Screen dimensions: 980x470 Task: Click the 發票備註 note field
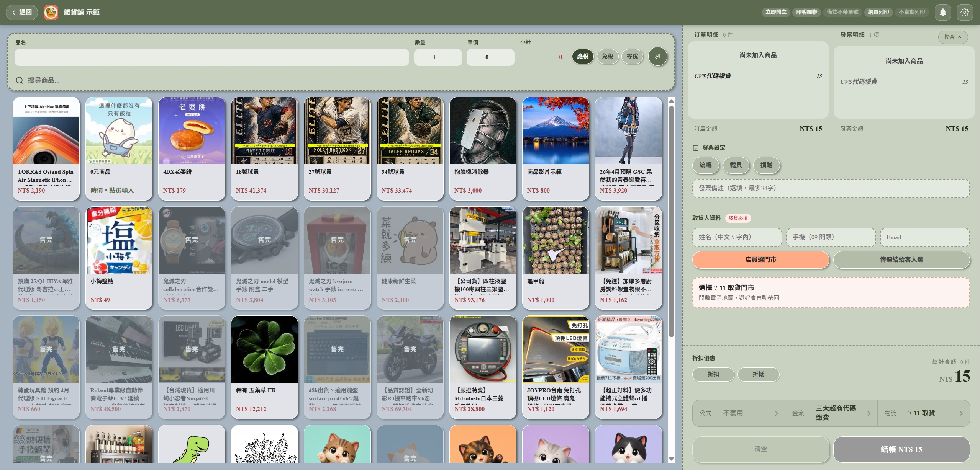click(x=831, y=188)
